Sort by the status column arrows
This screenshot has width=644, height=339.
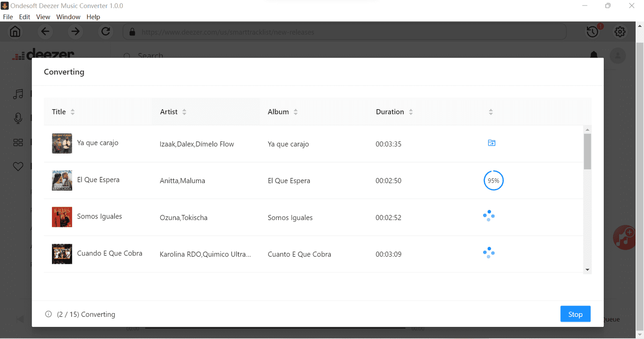[491, 112]
